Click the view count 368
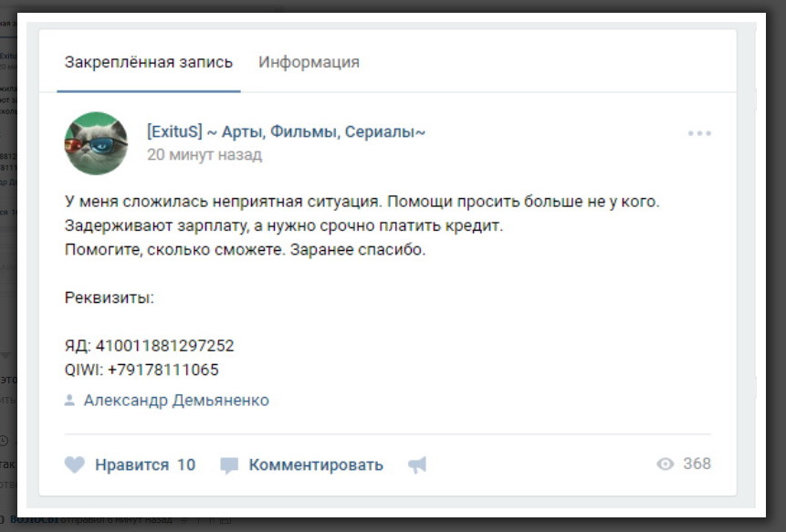Viewport: 786px width, 532px height. click(x=697, y=464)
